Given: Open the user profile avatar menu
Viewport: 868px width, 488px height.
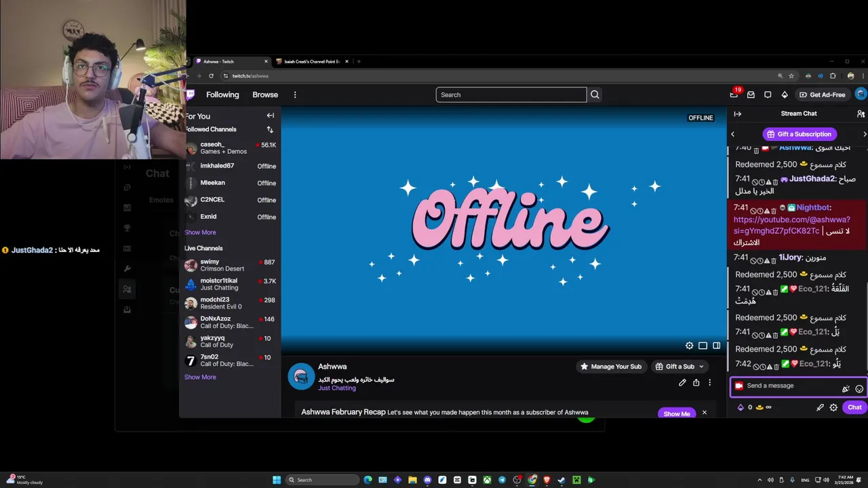Looking at the screenshot, I should tap(861, 94).
